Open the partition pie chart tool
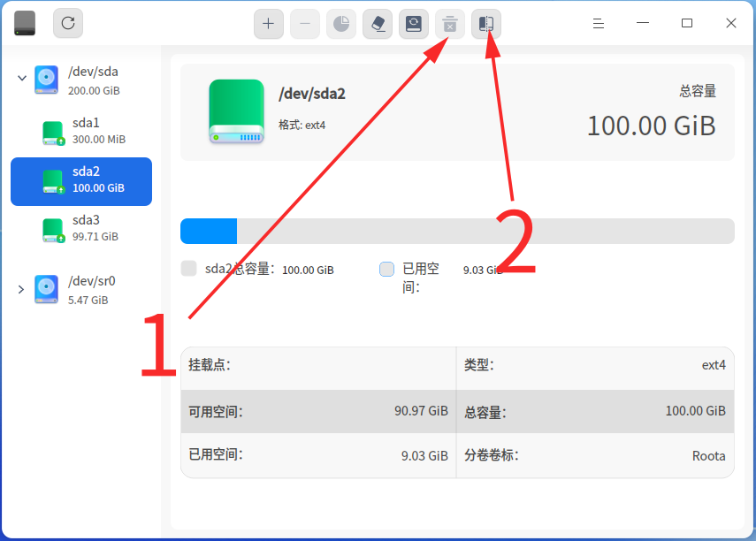Image resolution: width=756 pixels, height=541 pixels. [341, 24]
